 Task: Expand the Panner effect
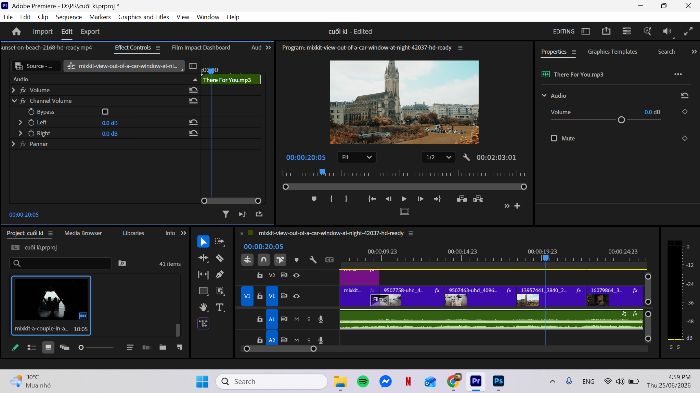pyautogui.click(x=13, y=144)
